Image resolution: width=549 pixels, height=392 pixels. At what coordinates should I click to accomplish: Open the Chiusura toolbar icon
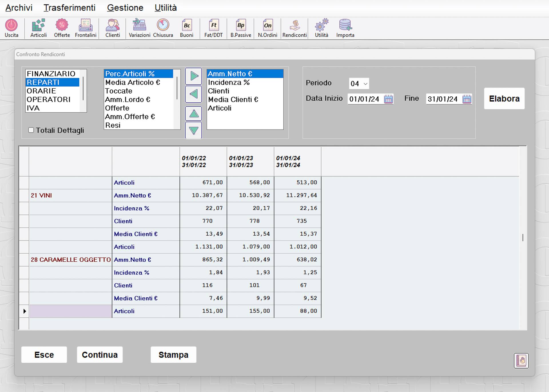click(163, 25)
